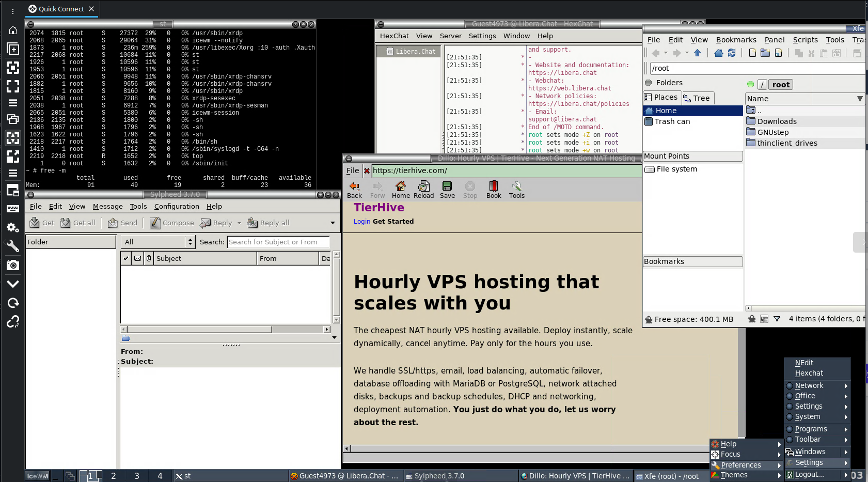Image resolution: width=868 pixels, height=482 pixels.
Task: Toggle hidden files ghost icon beside filter
Action: point(752,319)
